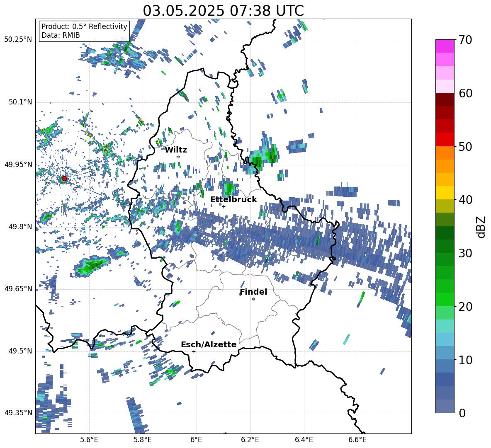The width and height of the screenshot is (491, 448).
Task: Click the magenta top colorbar swatch
Action: pyautogui.click(x=445, y=46)
